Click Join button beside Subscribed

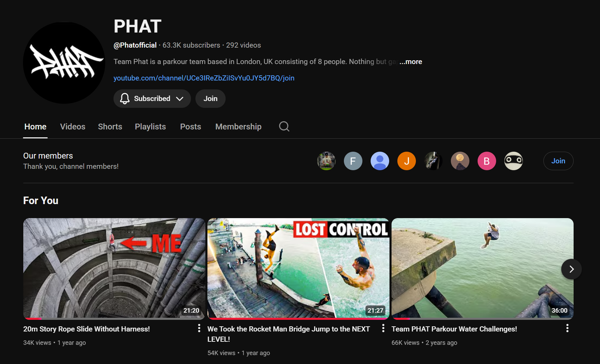[211, 99]
